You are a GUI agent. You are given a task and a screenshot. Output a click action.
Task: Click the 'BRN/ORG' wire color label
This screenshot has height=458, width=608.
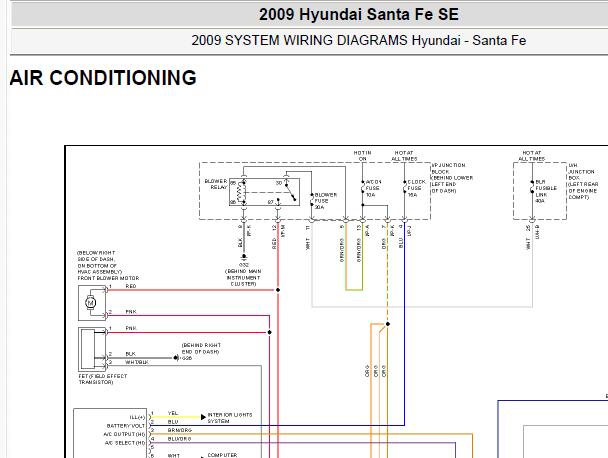tap(180, 430)
